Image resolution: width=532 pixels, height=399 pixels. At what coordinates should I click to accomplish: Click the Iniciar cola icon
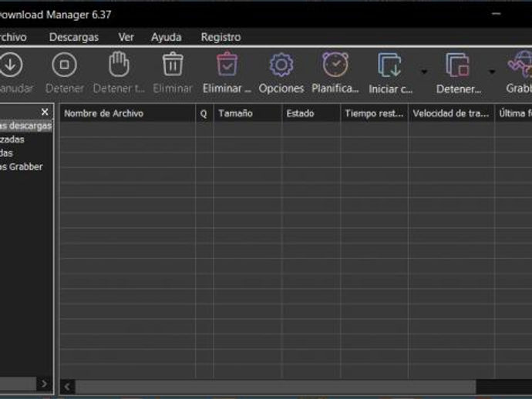click(x=389, y=65)
